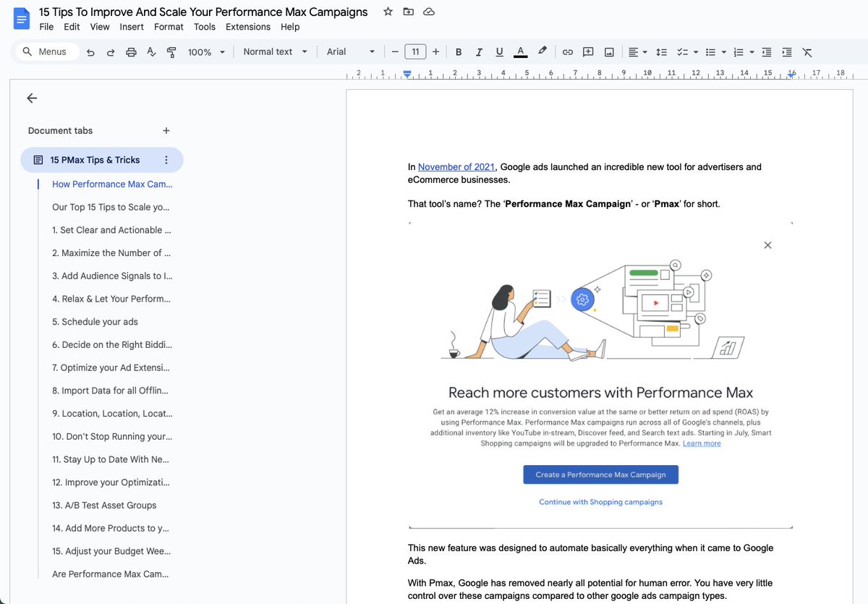Click 'Continue with Shopping campaigns' link
Image resolution: width=868 pixels, height=604 pixels.
[600, 502]
